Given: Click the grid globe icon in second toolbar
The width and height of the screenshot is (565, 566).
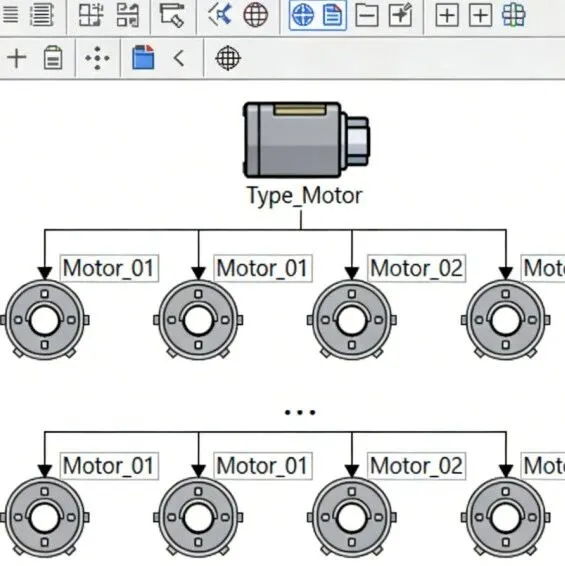Looking at the screenshot, I should tap(228, 58).
